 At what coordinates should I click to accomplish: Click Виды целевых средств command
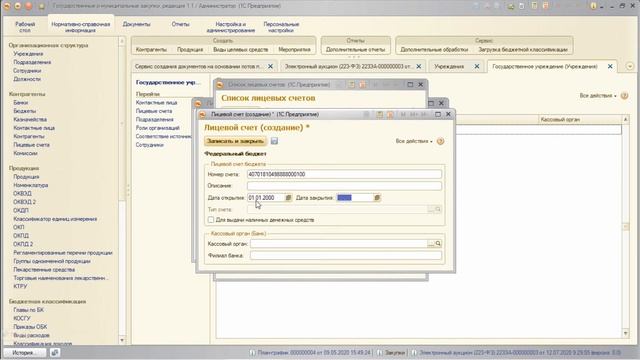pos(241,49)
